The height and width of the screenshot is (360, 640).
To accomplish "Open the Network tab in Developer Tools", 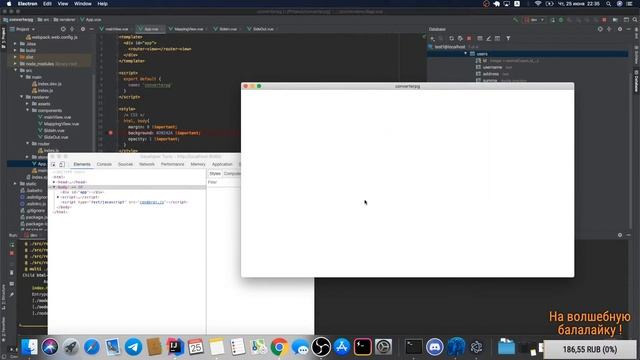I will coord(147,164).
